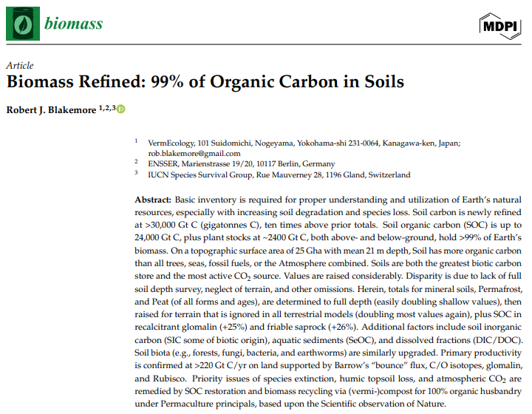Click the article title heading
The width and height of the screenshot is (532, 414).
[x=205, y=81]
